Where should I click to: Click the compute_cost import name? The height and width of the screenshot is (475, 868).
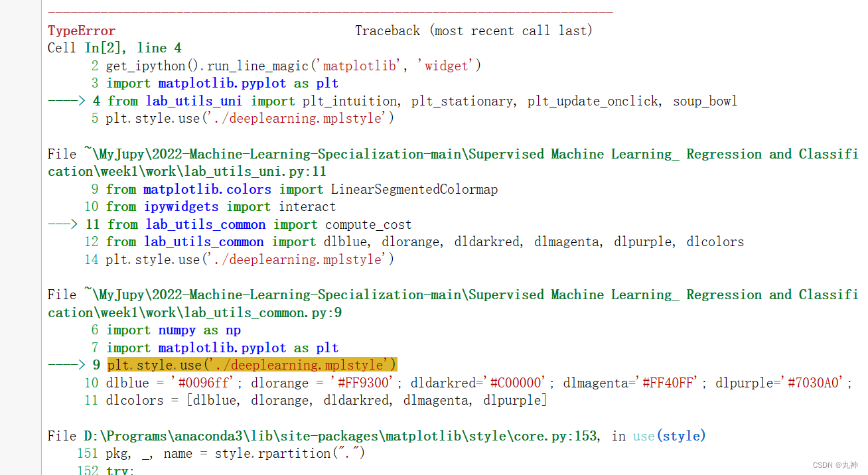pos(368,224)
